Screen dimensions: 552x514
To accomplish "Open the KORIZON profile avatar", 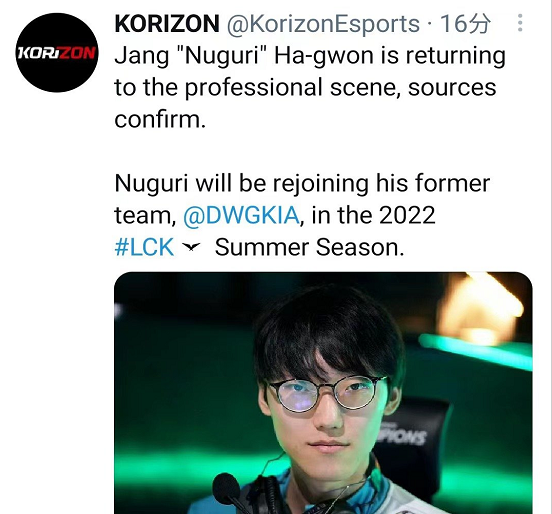I will [57, 52].
